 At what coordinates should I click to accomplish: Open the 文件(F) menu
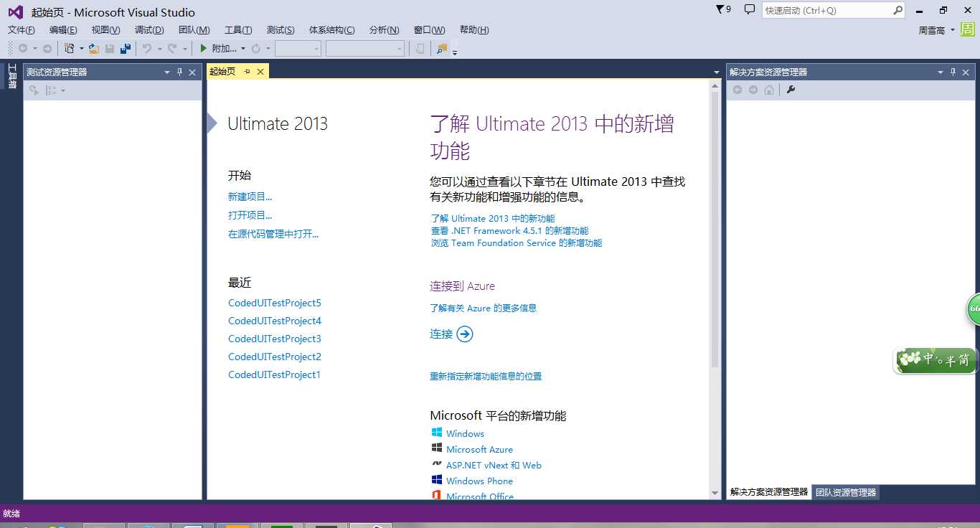pos(22,30)
